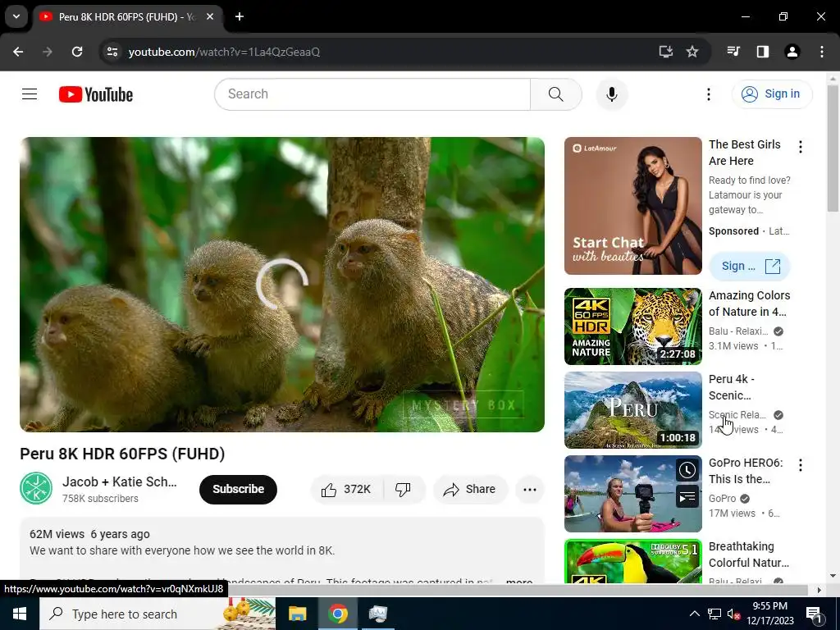840x630 pixels.
Task: Subscribe to Jacob + Katie channel
Action: 238,490
